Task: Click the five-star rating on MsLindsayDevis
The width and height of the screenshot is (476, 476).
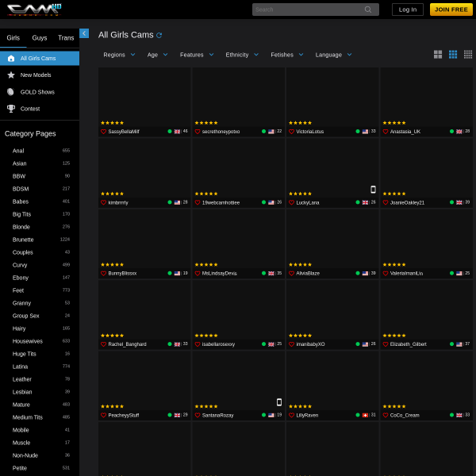Action: [206, 265]
